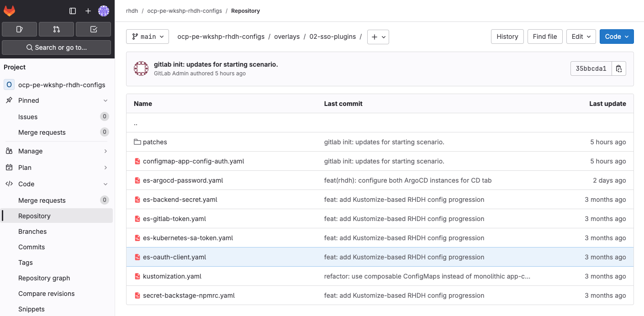Go up to parent directory '..'
The height and width of the screenshot is (316, 644).
[x=136, y=123]
